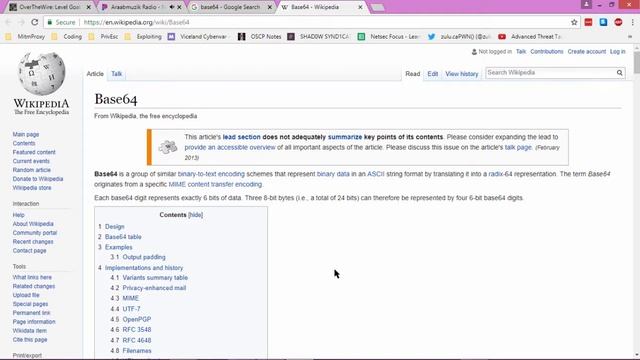The height and width of the screenshot is (360, 640).
Task: Hide the Contents box with the hide toggle
Action: click(196, 215)
